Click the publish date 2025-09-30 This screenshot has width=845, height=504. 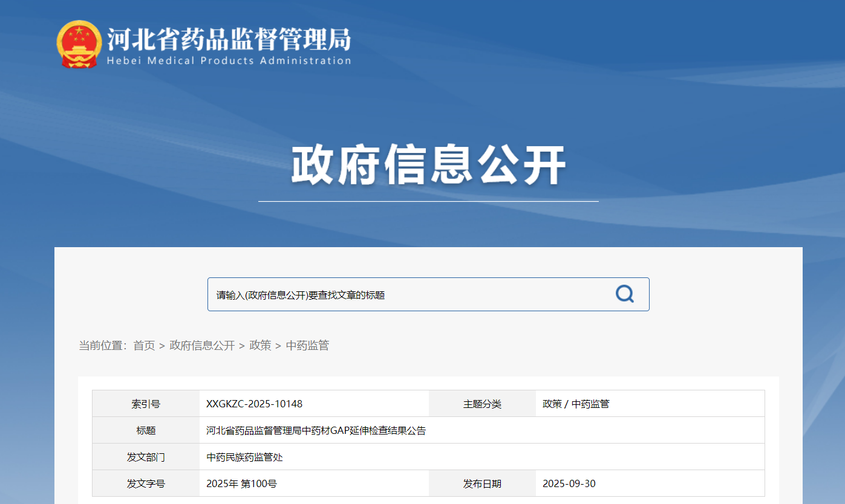point(569,484)
